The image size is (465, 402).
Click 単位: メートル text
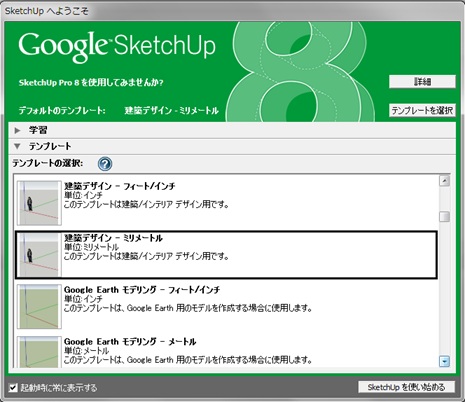[x=87, y=351]
